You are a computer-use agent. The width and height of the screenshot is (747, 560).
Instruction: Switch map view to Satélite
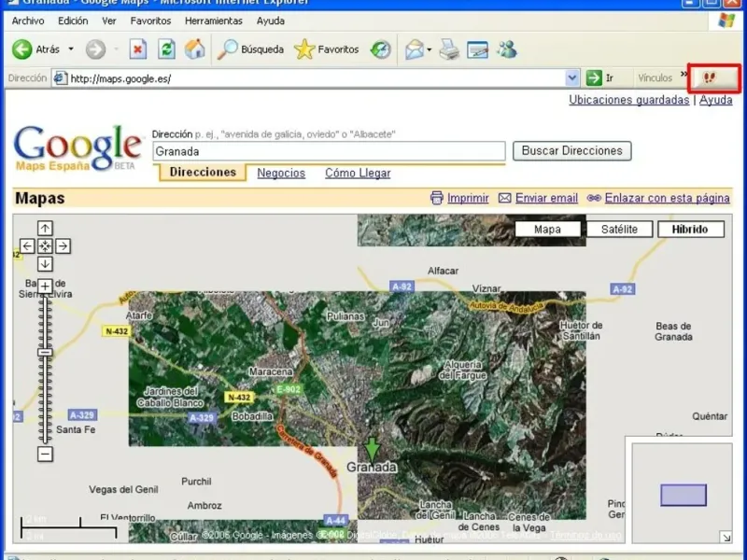(619, 230)
